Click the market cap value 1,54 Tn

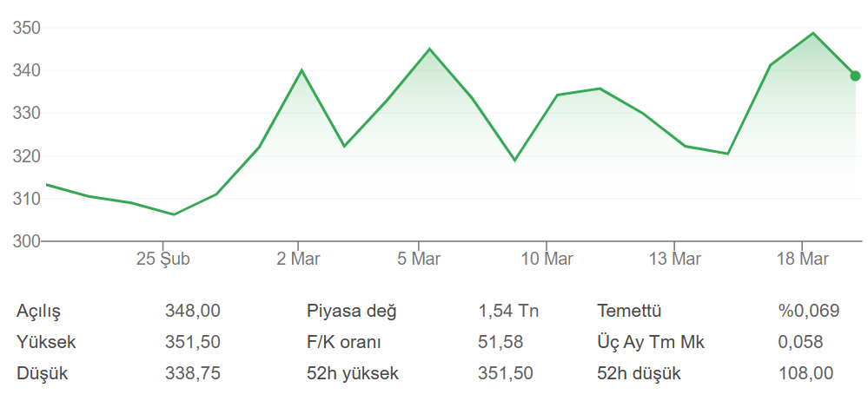point(508,311)
